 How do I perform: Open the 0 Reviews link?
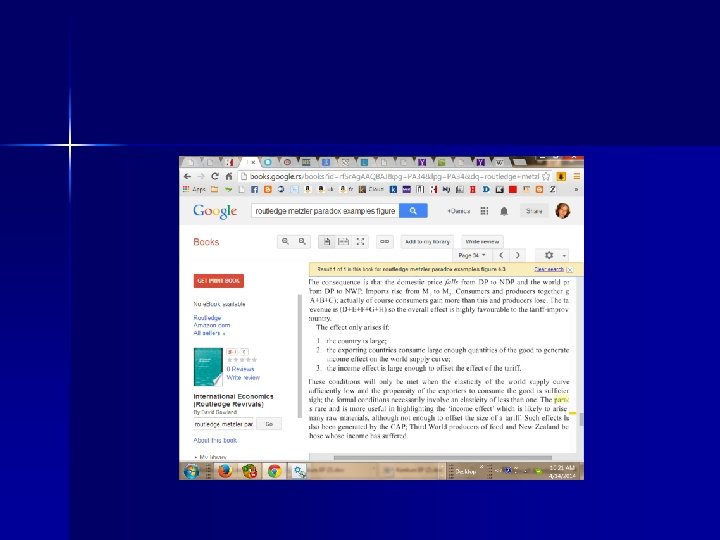coord(240,369)
